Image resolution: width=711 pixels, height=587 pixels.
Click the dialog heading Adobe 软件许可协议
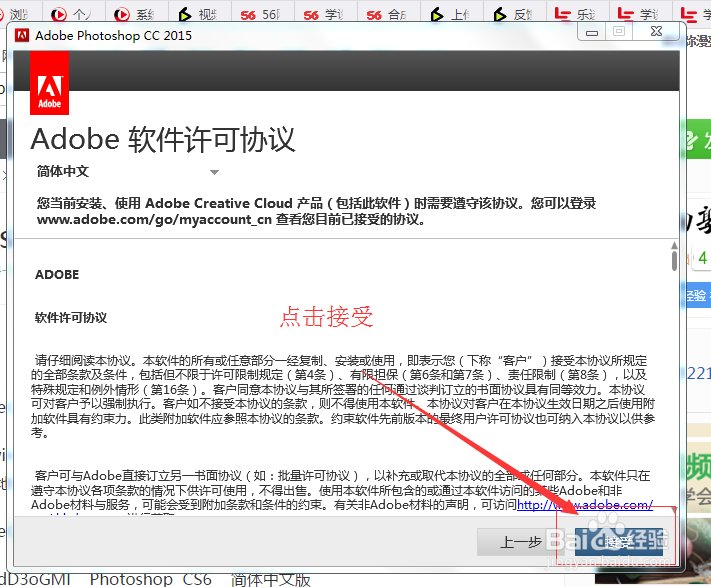[163, 139]
